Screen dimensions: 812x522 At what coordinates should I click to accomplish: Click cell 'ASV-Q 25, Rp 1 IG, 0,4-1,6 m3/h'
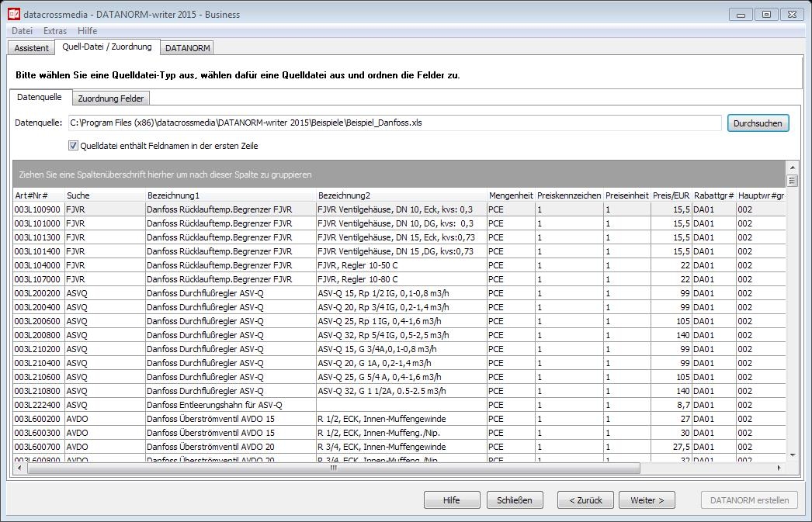(401, 321)
